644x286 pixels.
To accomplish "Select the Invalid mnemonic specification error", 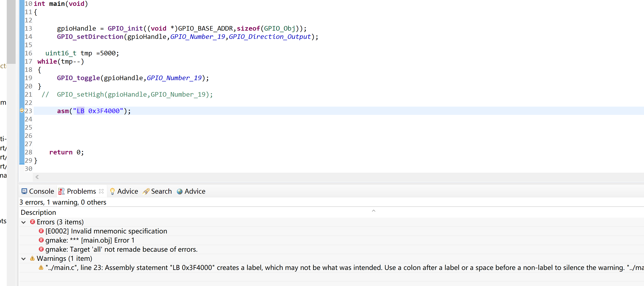I will click(106, 231).
